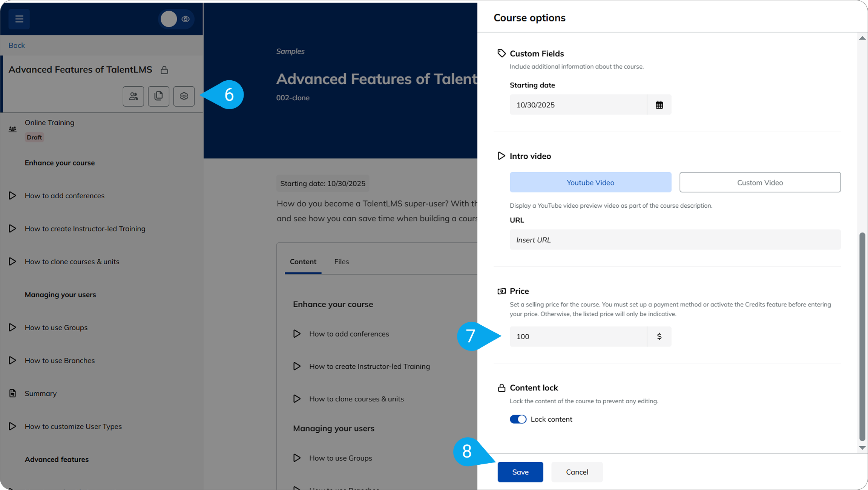868x490 pixels.
Task: Open the hamburger main menu
Action: click(19, 19)
